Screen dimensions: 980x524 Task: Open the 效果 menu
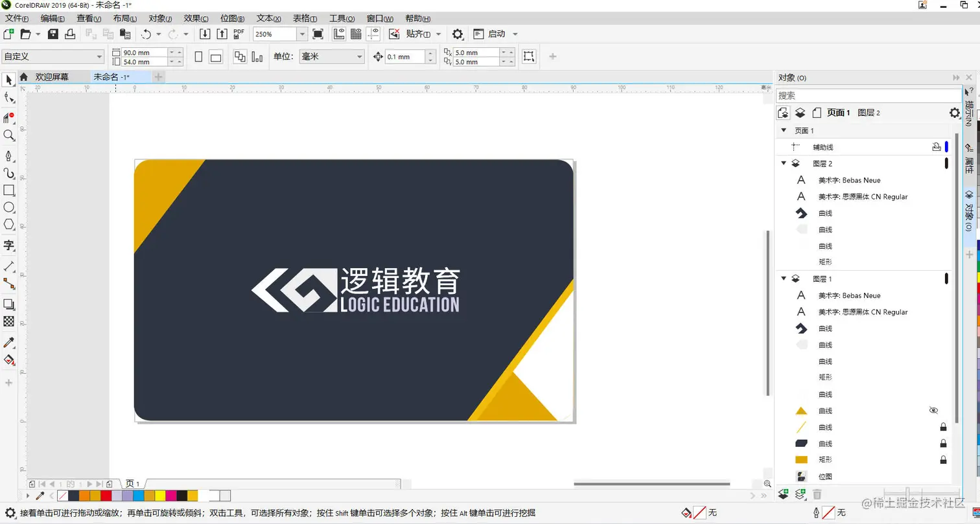tap(196, 18)
